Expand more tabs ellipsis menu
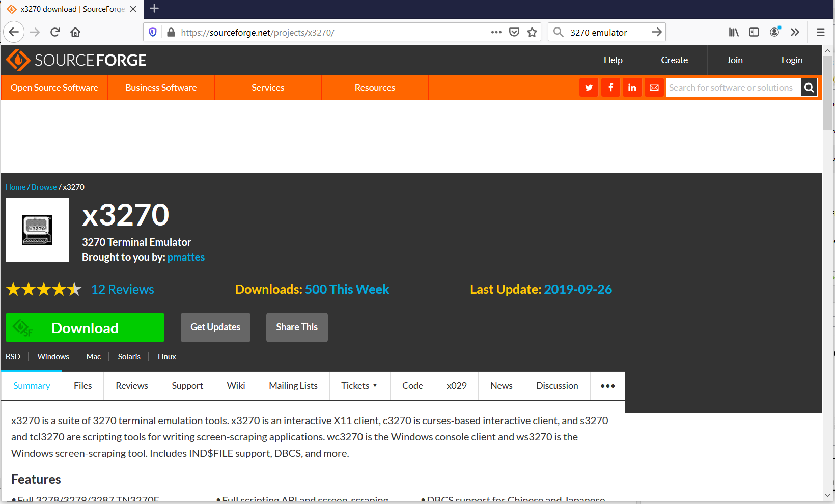This screenshot has height=504, width=835. tap(607, 386)
